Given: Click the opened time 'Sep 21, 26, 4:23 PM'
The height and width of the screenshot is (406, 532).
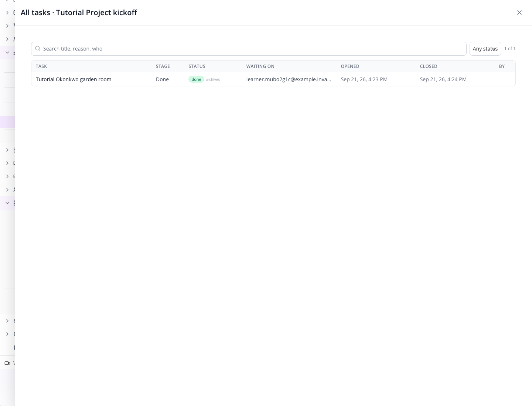Looking at the screenshot, I should (364, 79).
